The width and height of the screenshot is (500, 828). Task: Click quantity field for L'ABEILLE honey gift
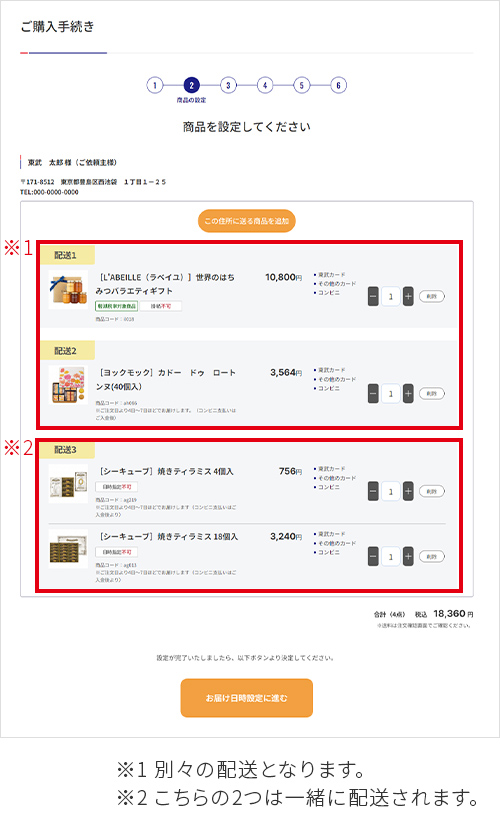[x=391, y=296]
